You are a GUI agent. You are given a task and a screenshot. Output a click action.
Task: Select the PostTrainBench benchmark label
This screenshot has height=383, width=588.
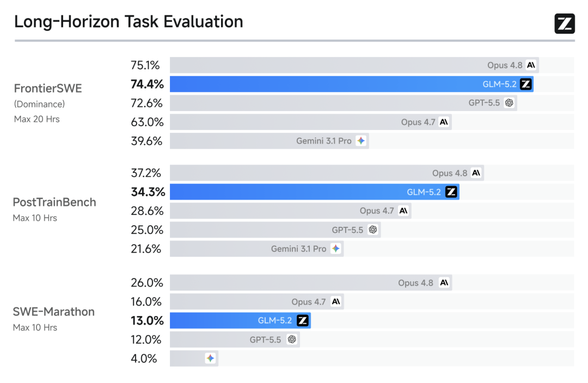tap(54, 202)
